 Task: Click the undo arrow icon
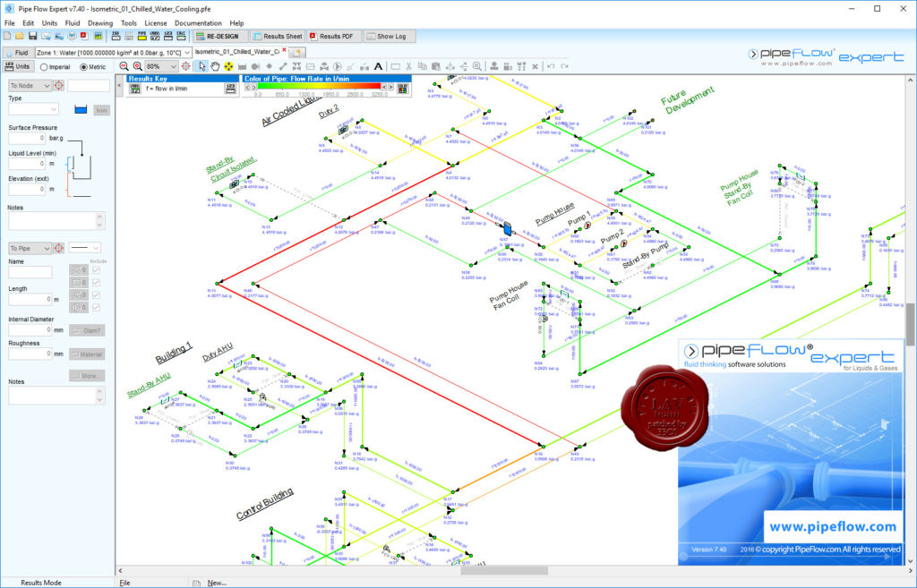(x=551, y=66)
